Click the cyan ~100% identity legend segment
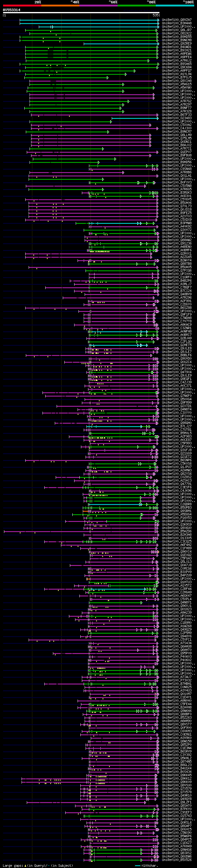This screenshot has height=868, width=197. [x=175, y=6]
